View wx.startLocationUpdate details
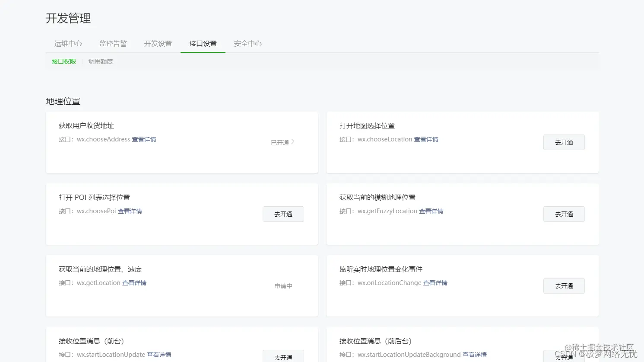This screenshot has width=644, height=362. (159, 354)
